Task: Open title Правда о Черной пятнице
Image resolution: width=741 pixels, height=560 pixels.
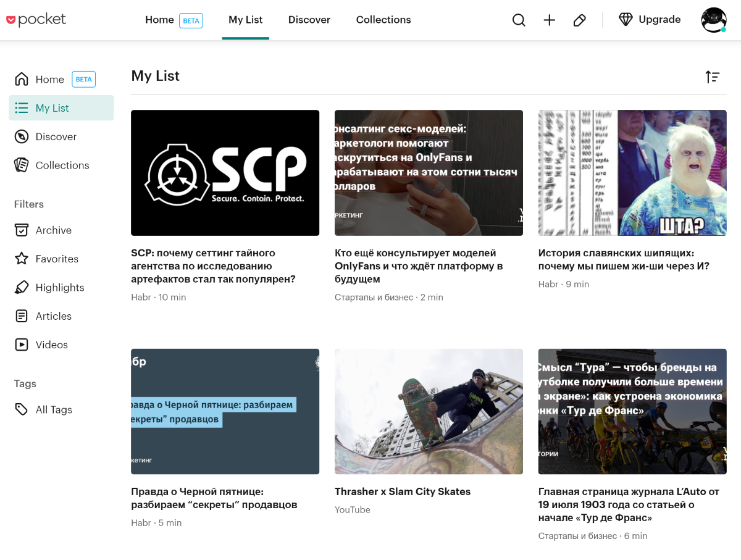Action: [214, 498]
